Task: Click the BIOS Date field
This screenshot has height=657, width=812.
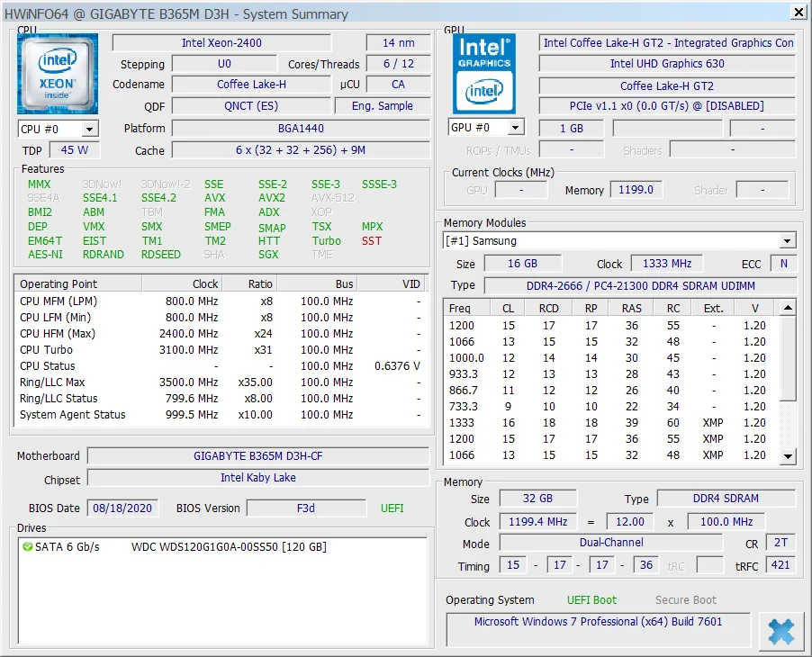Action: pos(122,508)
